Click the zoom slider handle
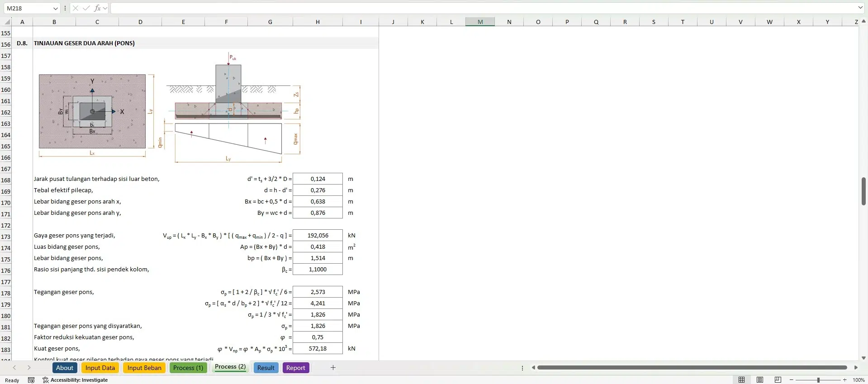 click(818, 380)
